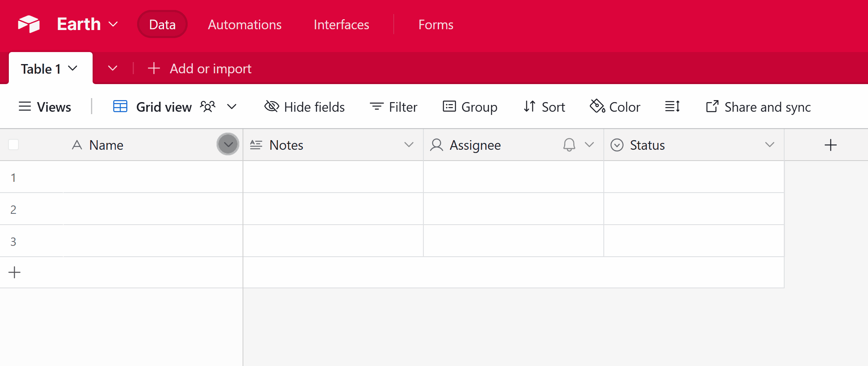Open the Name field dropdown arrow
868x366 pixels.
(x=228, y=144)
